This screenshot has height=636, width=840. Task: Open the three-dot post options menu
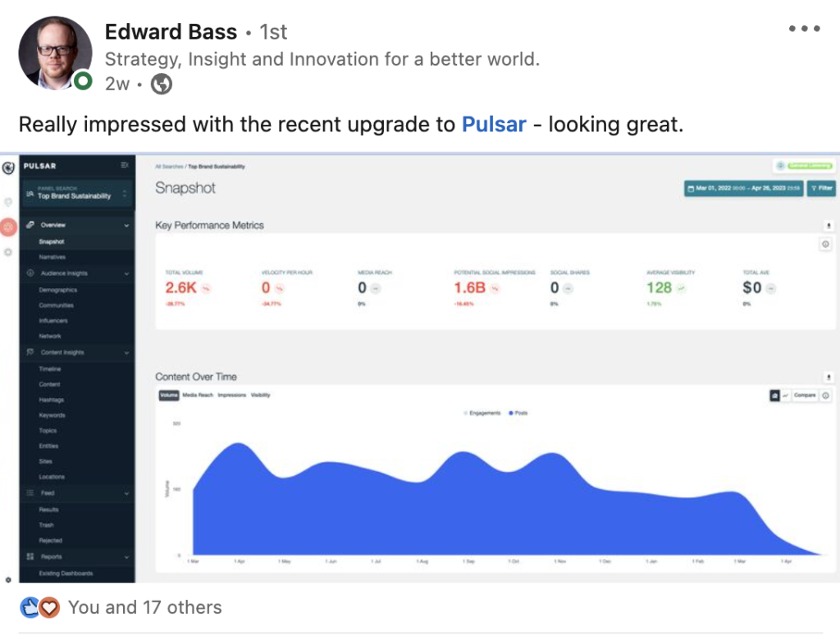tap(804, 30)
